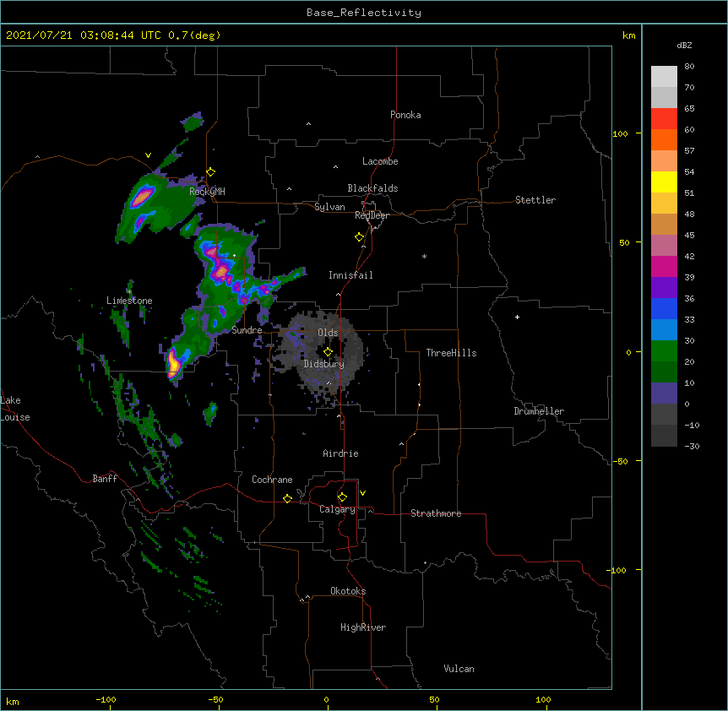Screen dimensions: 728x711
Task: Click the HighRiver label
Action: [363, 627]
